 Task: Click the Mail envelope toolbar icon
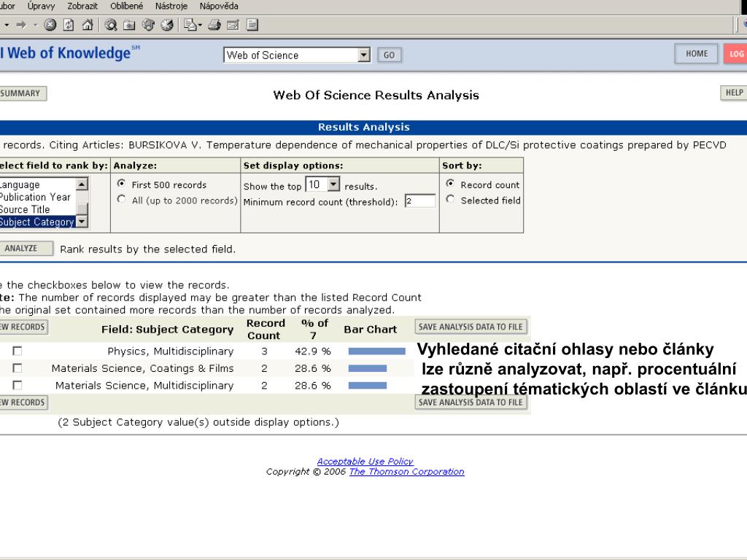click(190, 25)
